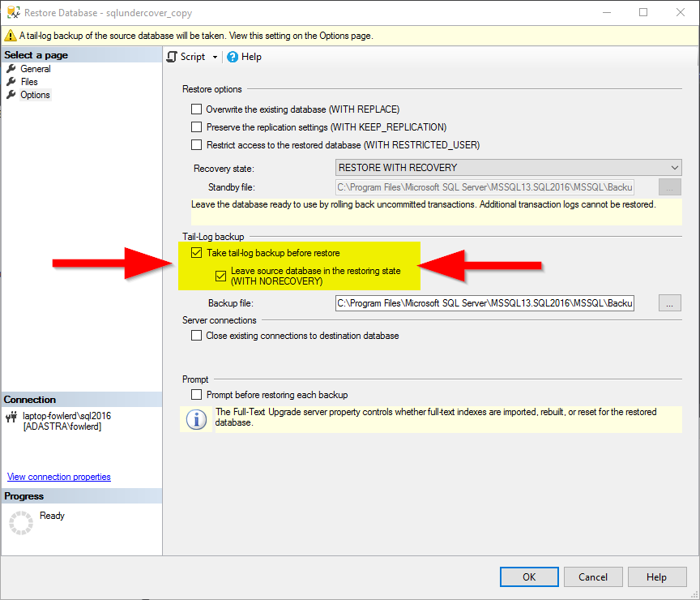Open the View connection properties link

click(58, 477)
